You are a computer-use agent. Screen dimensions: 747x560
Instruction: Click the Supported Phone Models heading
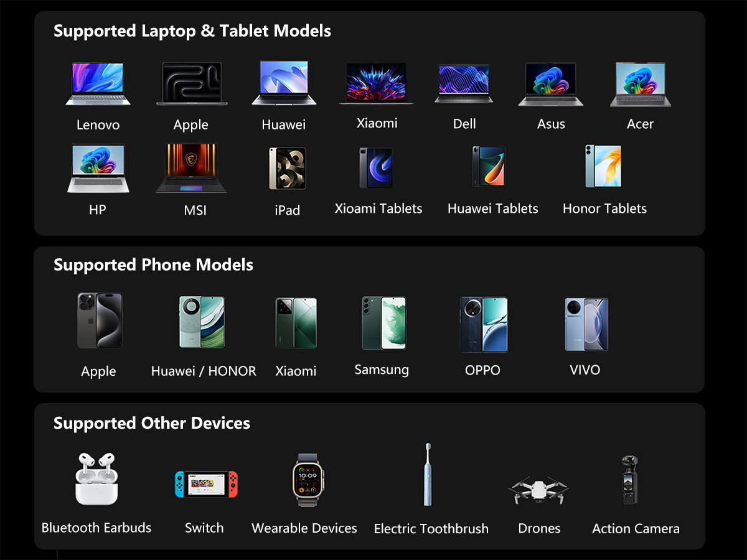[x=153, y=265]
